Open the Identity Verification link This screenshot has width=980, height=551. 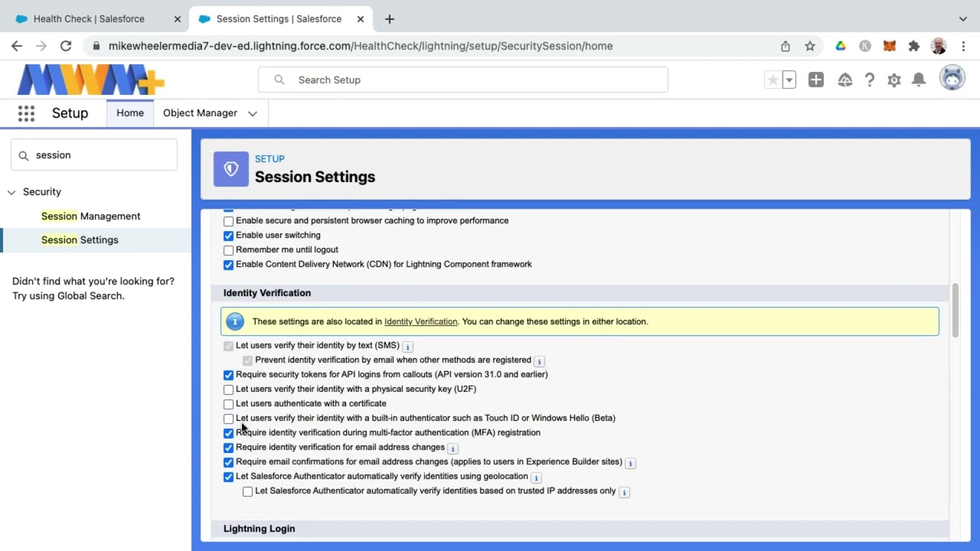tap(420, 321)
